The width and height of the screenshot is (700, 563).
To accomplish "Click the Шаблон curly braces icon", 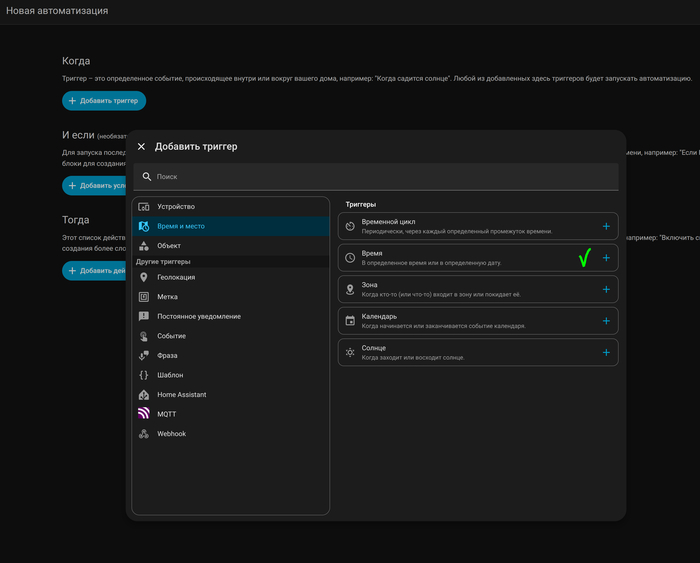I will [x=144, y=375].
